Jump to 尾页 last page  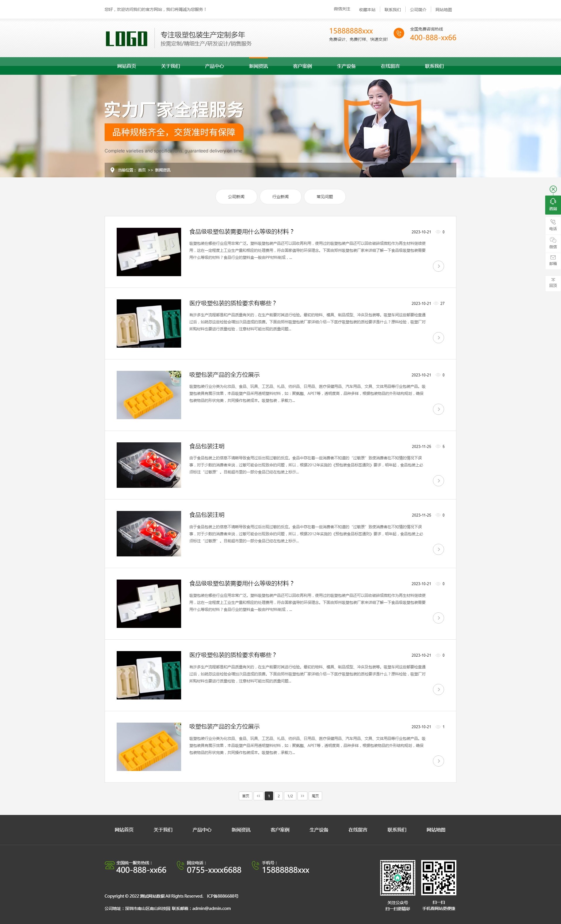pyautogui.click(x=315, y=796)
